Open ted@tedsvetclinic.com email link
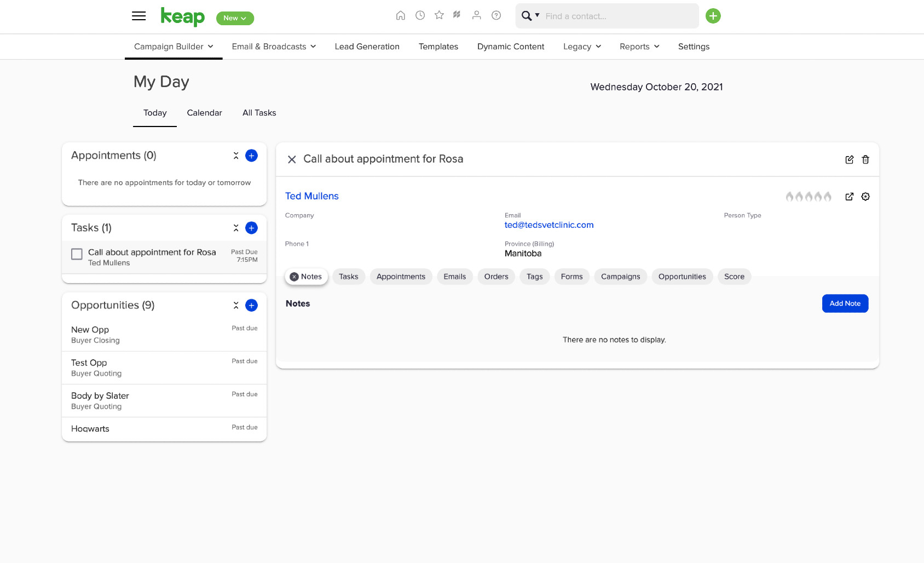 click(x=548, y=225)
